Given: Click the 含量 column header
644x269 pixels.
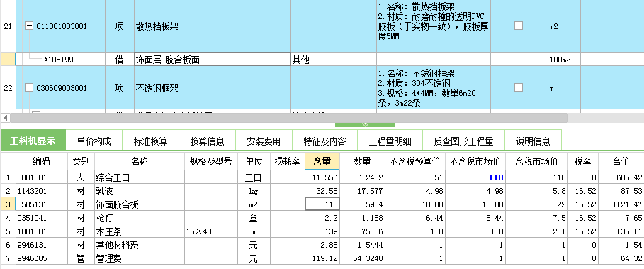Looking at the screenshot, I should point(322,162).
